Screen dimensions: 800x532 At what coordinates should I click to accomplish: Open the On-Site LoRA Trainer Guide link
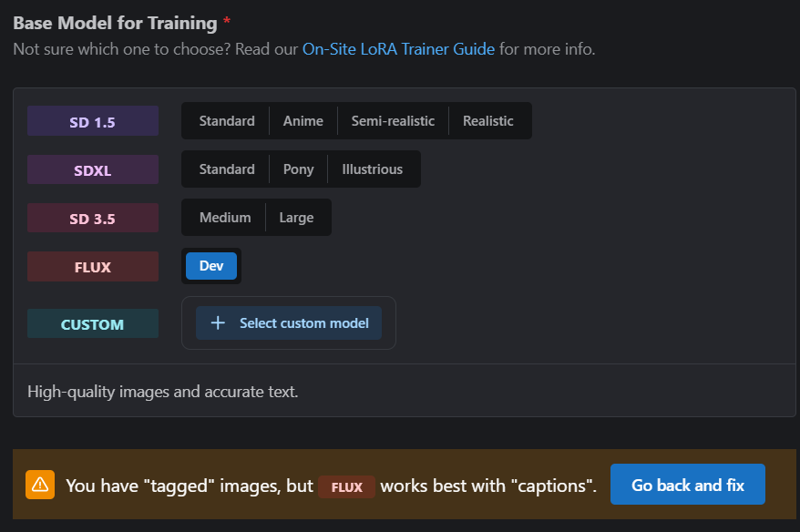(x=398, y=49)
